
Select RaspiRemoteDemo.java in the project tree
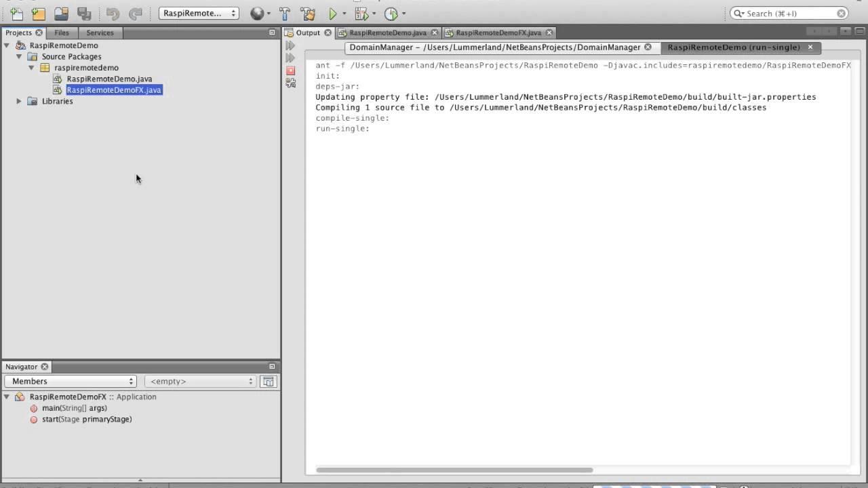click(x=109, y=79)
